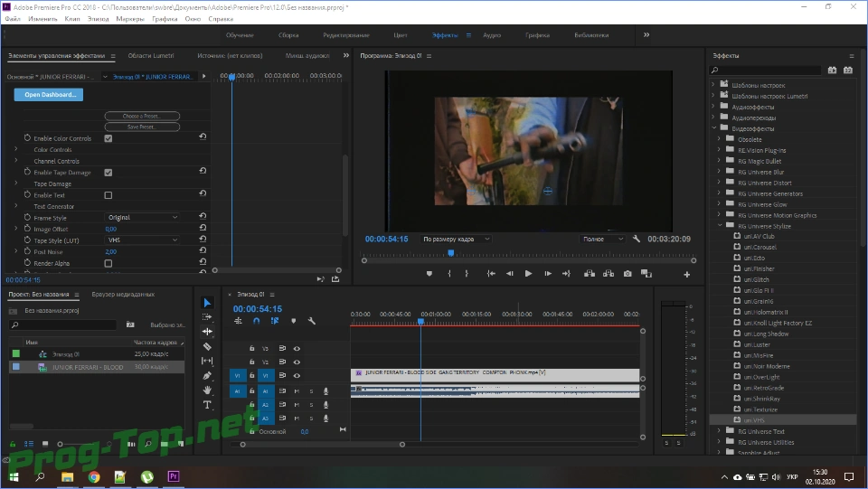Mute audio track A1

(x=297, y=391)
